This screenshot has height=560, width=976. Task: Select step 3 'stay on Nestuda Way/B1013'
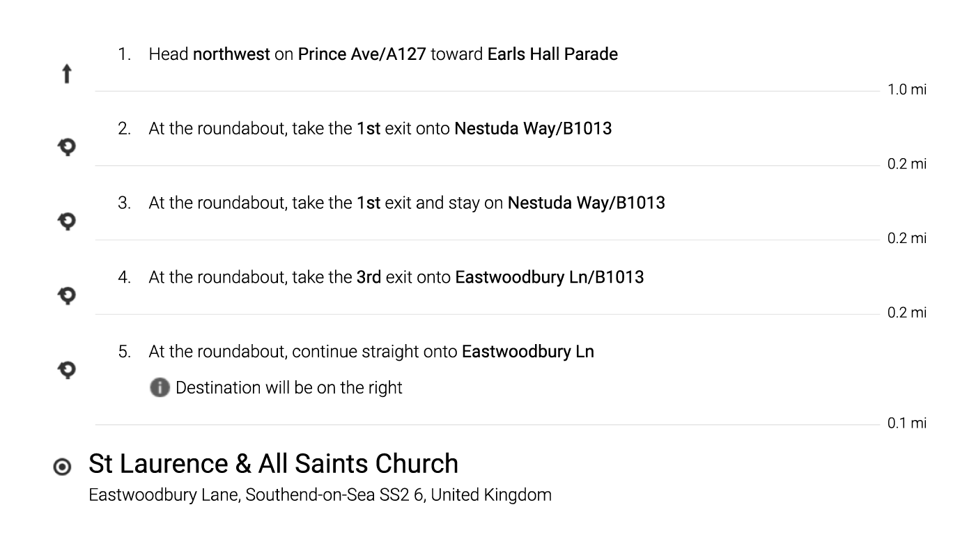[406, 203]
